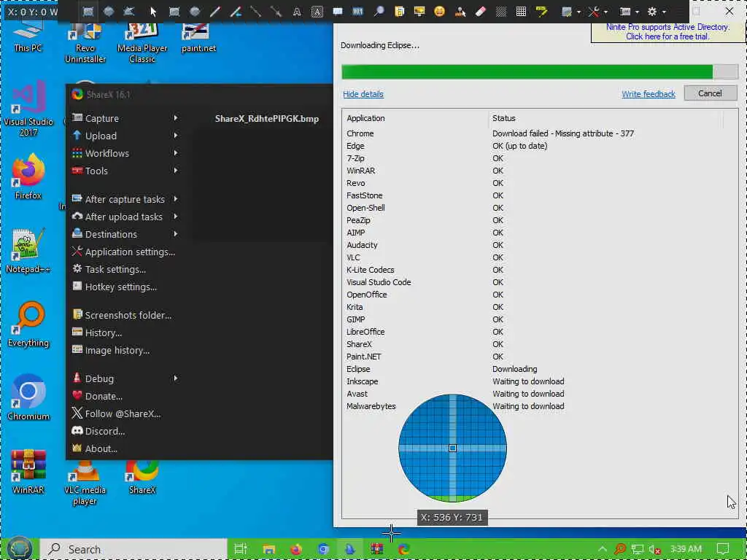Screen dimensions: 747x560
Task: Click Donate... in ShareX menu
Action: (x=125, y=396)
